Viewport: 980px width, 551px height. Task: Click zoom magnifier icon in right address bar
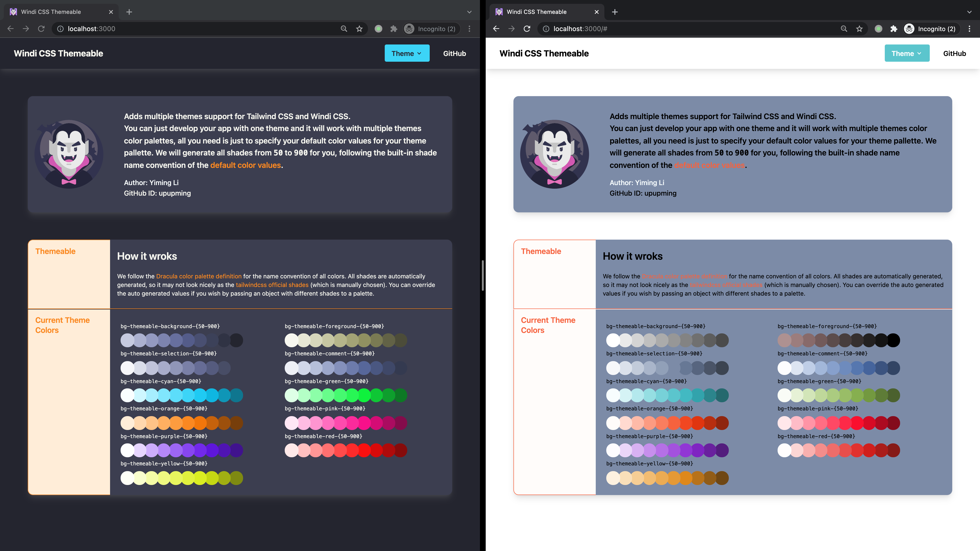click(x=844, y=28)
